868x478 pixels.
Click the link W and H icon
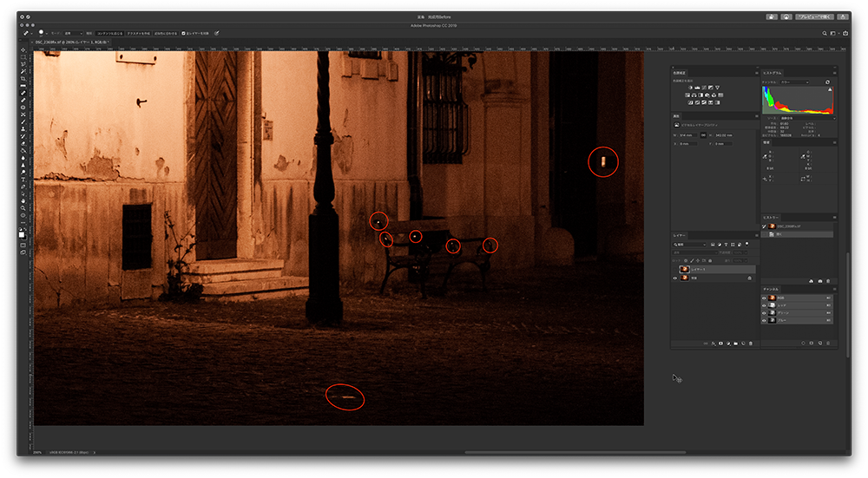click(702, 135)
